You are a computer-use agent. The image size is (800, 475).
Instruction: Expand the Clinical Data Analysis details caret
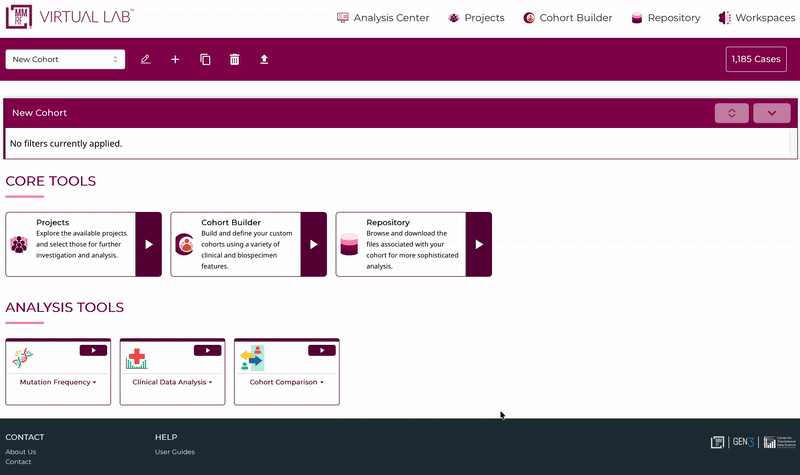tap(210, 382)
